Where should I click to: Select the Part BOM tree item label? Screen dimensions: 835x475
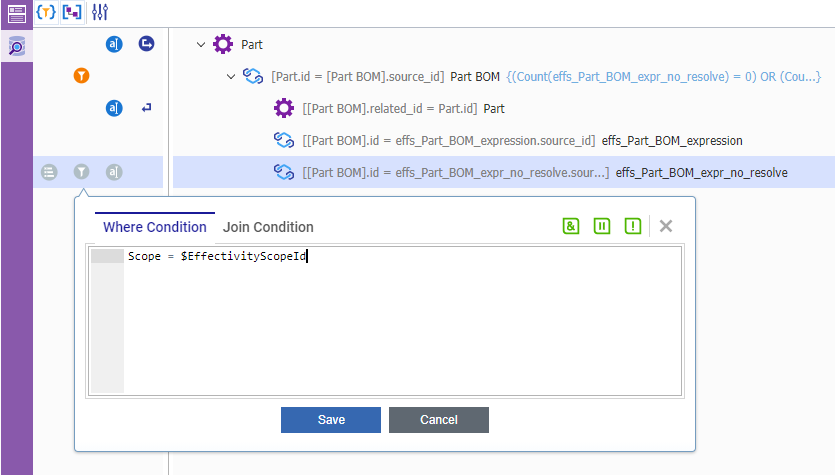[475, 77]
